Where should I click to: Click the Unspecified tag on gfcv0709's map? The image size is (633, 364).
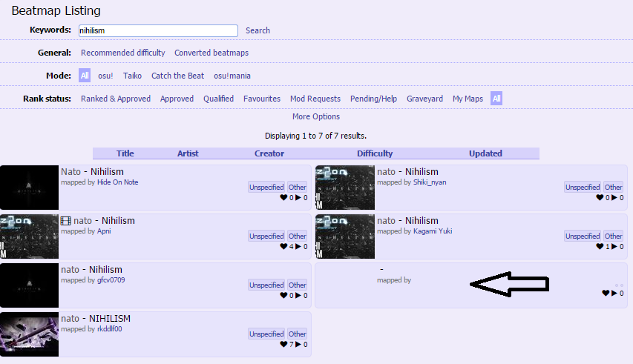coord(266,285)
